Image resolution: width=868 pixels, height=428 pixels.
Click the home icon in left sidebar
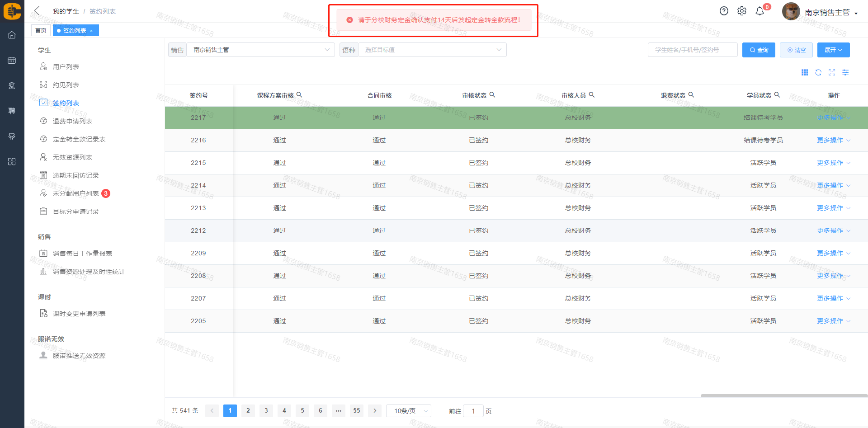click(12, 35)
